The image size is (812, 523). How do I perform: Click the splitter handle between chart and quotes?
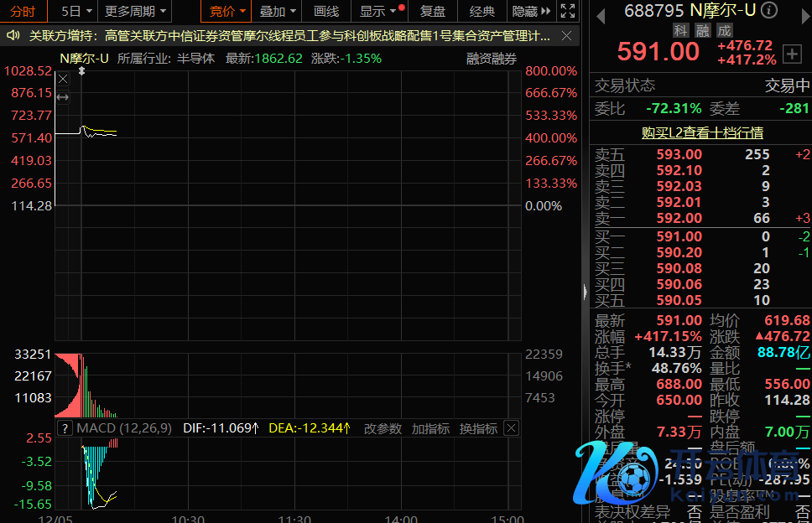tap(585, 290)
